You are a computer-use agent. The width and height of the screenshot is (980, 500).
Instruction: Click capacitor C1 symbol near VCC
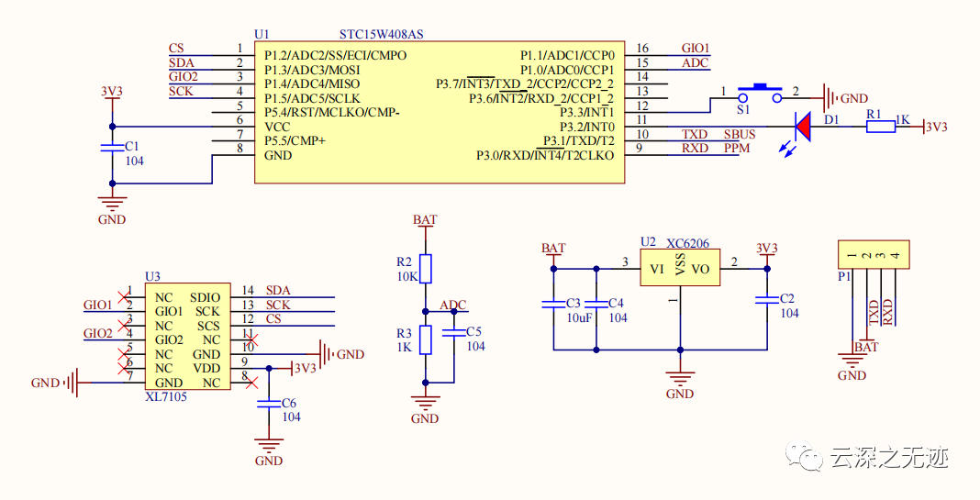(113, 148)
